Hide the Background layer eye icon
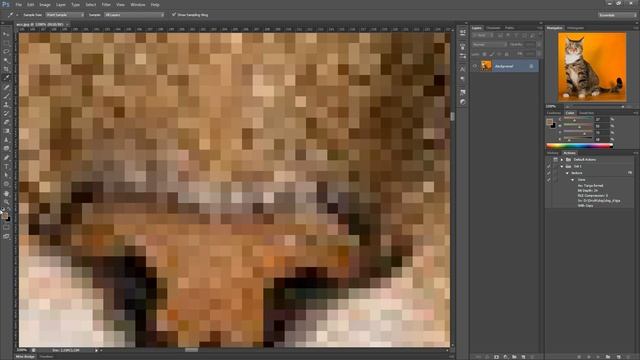 coord(475,66)
